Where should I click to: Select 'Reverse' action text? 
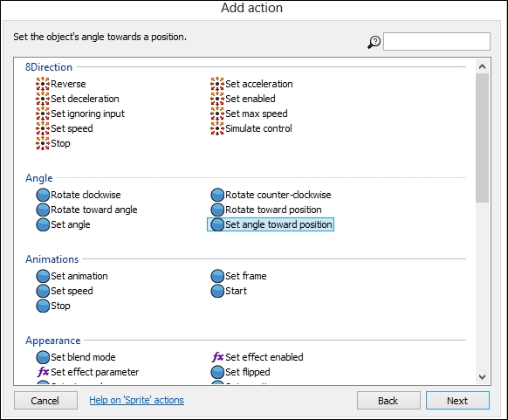click(x=68, y=84)
